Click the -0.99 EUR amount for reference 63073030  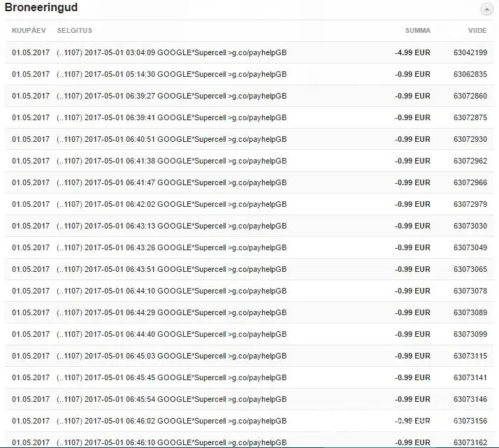(x=412, y=226)
